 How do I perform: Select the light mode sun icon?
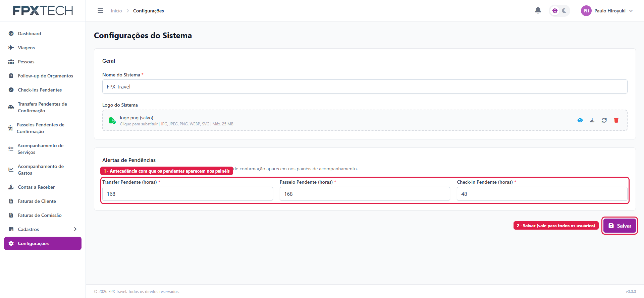[x=555, y=11]
